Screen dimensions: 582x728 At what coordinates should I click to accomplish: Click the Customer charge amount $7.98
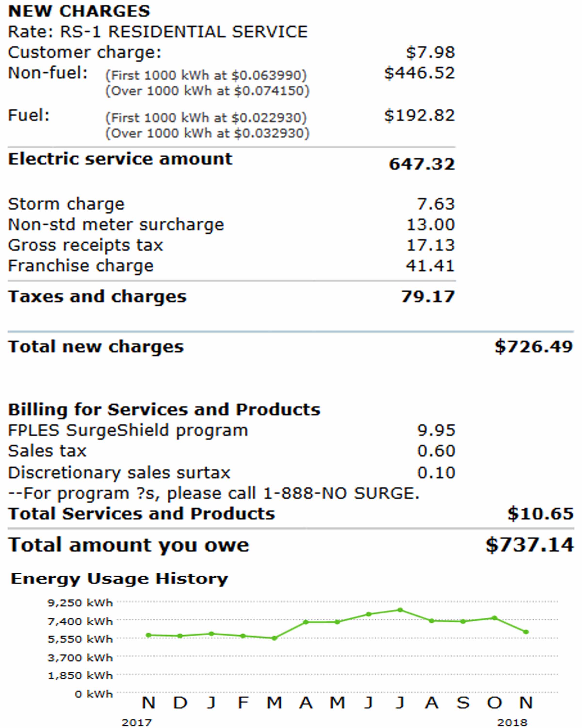pyautogui.click(x=430, y=53)
